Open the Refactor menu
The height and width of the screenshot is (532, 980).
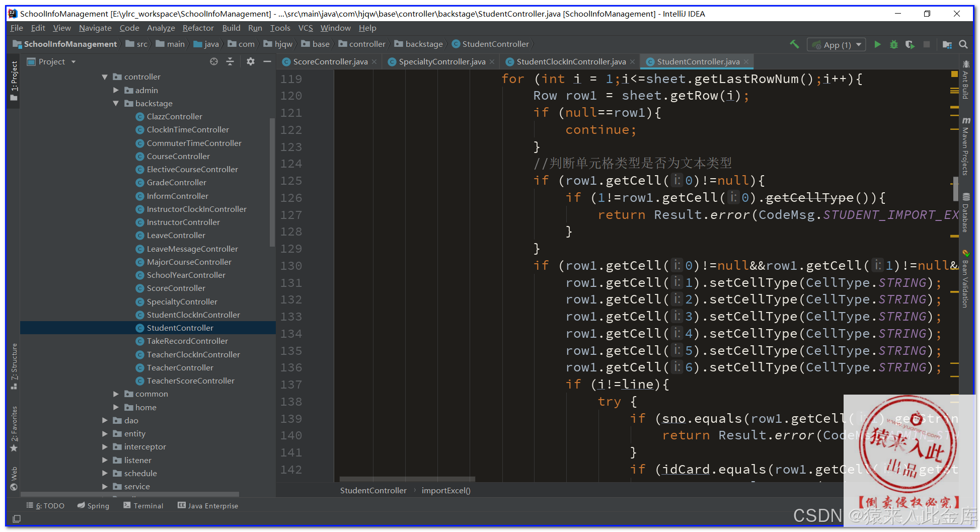[198, 28]
